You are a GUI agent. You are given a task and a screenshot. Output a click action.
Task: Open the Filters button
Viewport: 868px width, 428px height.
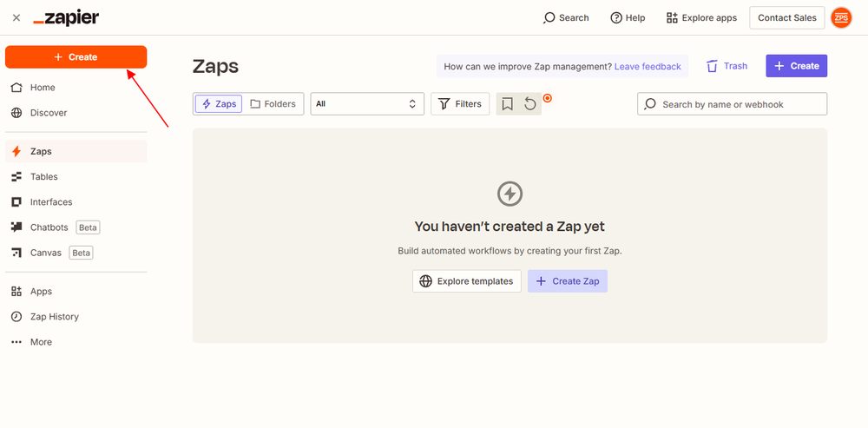460,104
